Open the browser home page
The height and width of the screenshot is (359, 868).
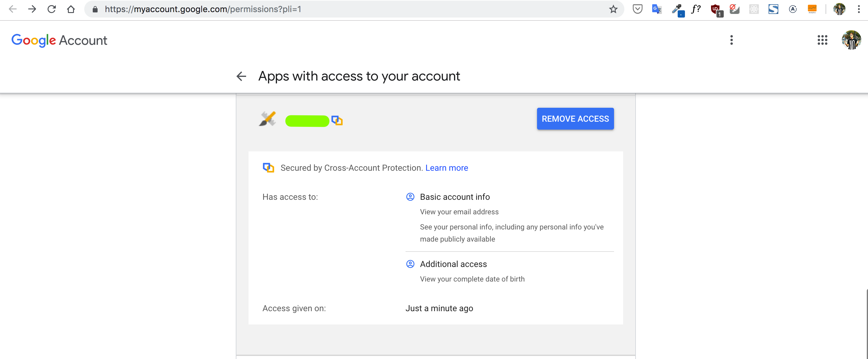(71, 9)
